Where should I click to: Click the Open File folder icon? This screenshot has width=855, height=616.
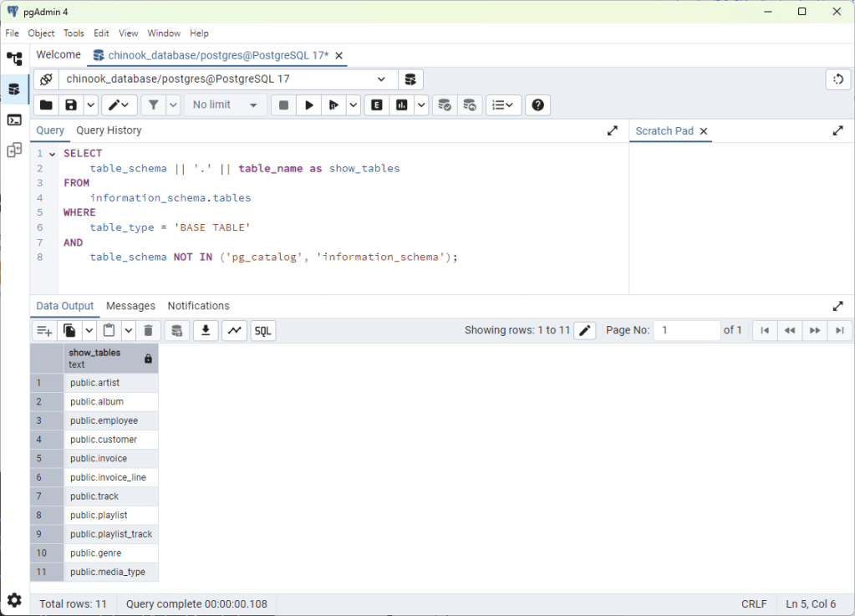coord(46,105)
